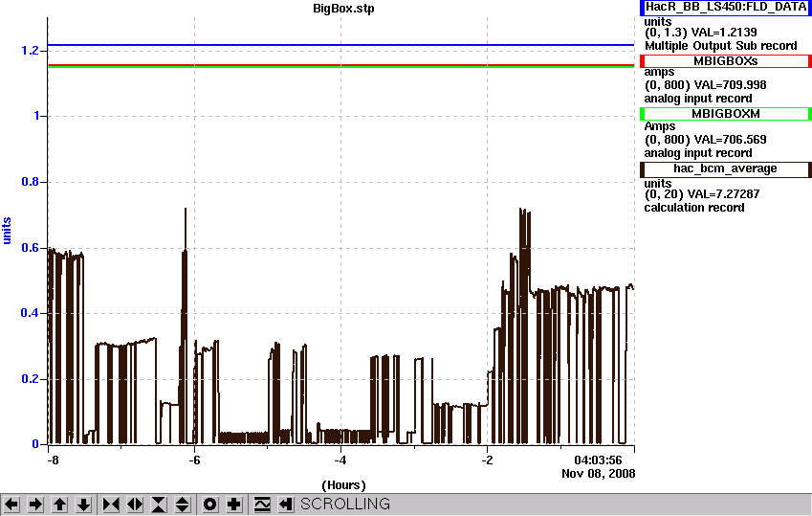Click the 'Nov 08, 2008' date label
The image size is (812, 516).
(598, 474)
